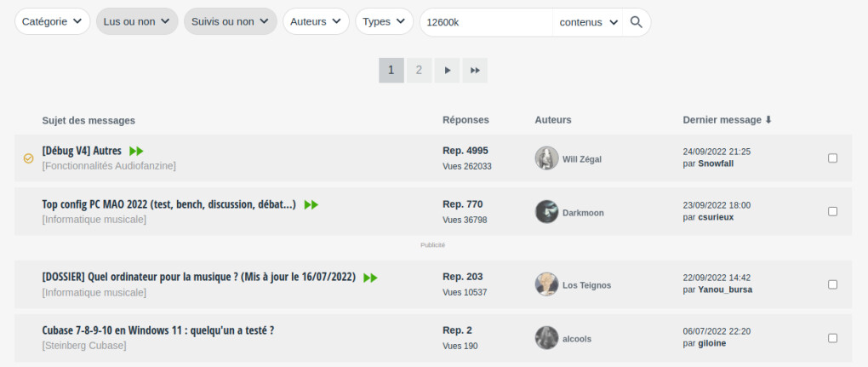
Task: Click Rep. 203 reply count
Action: click(463, 277)
